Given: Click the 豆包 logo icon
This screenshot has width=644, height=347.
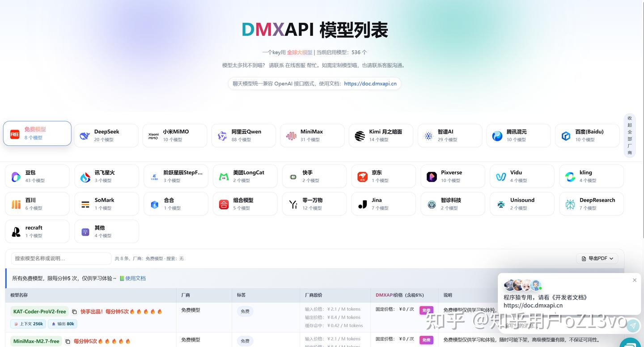Looking at the screenshot, I should click(16, 177).
